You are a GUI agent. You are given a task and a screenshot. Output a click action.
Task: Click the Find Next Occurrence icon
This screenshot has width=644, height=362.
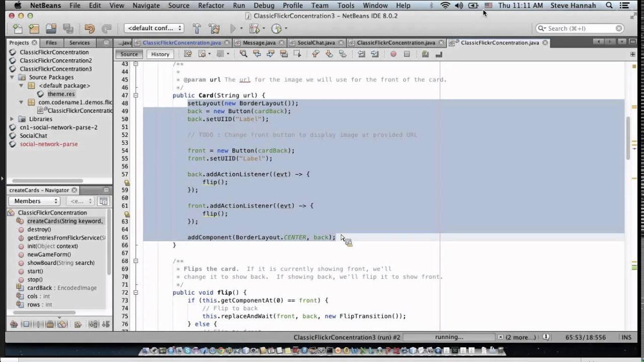pos(270,54)
